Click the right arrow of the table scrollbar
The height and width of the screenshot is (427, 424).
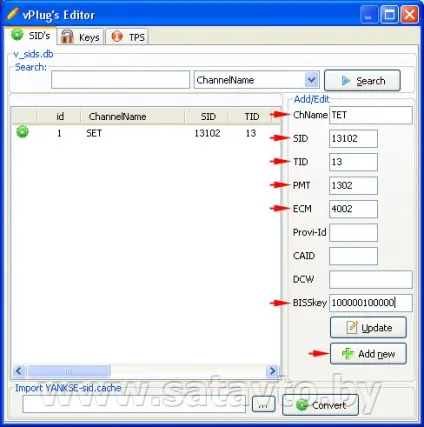point(272,371)
